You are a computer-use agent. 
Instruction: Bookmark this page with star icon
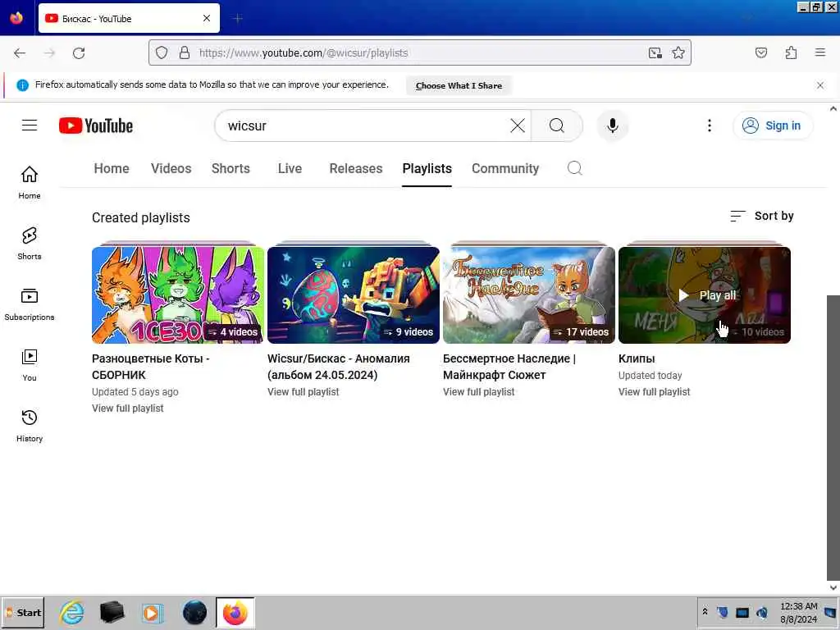[x=678, y=52]
